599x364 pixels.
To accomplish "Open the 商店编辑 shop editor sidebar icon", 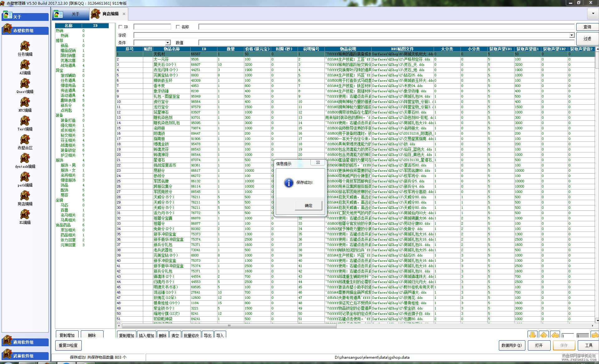I will click(x=25, y=196).
